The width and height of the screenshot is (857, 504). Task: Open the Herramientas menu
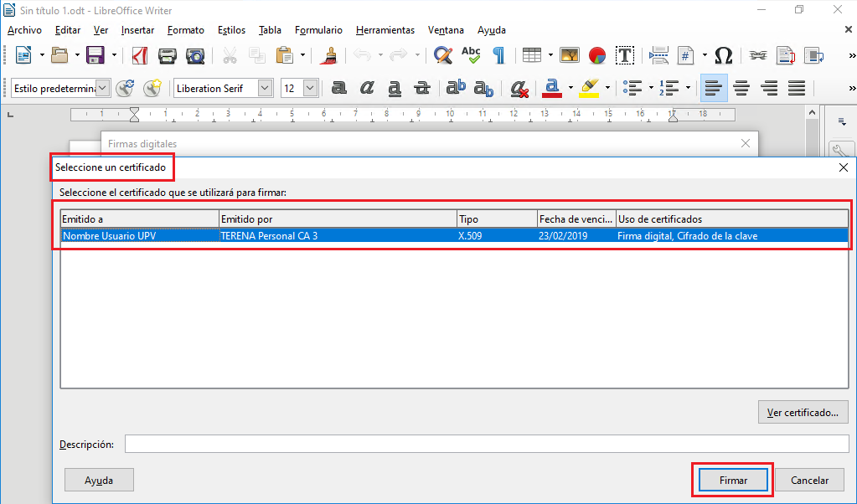[x=385, y=30]
